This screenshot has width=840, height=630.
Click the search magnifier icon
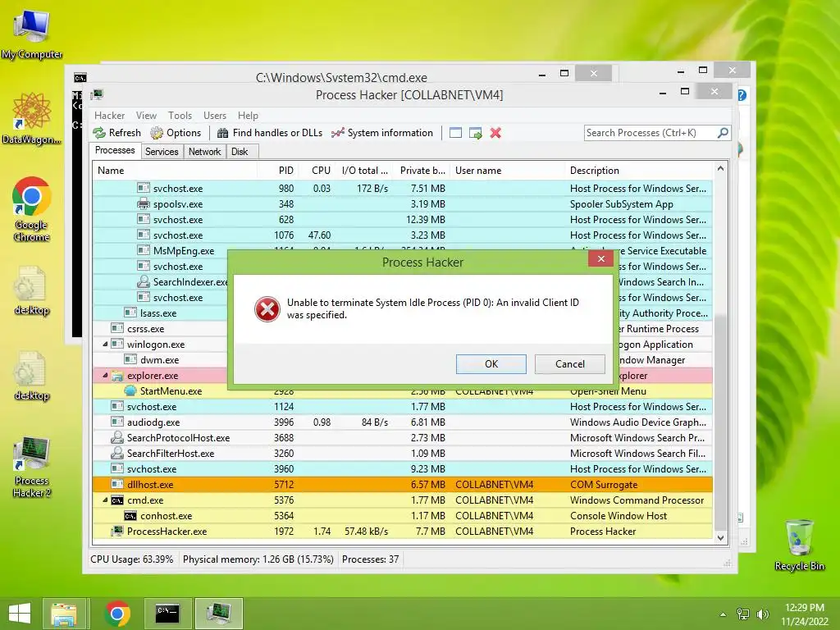723,132
